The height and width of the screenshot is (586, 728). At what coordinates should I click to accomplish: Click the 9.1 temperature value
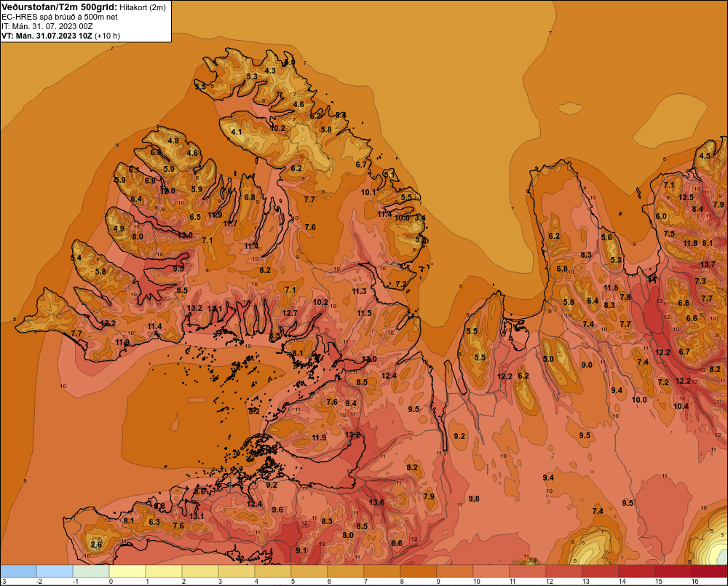click(301, 550)
